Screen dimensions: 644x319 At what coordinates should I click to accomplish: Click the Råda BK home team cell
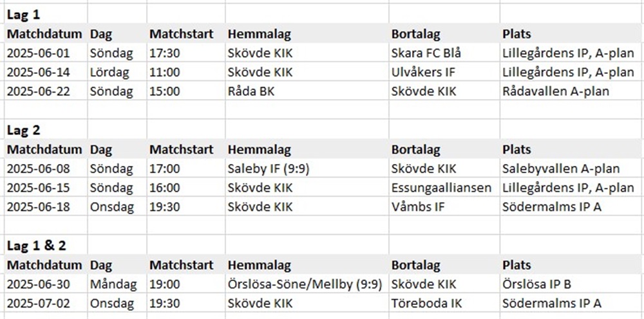click(307, 91)
